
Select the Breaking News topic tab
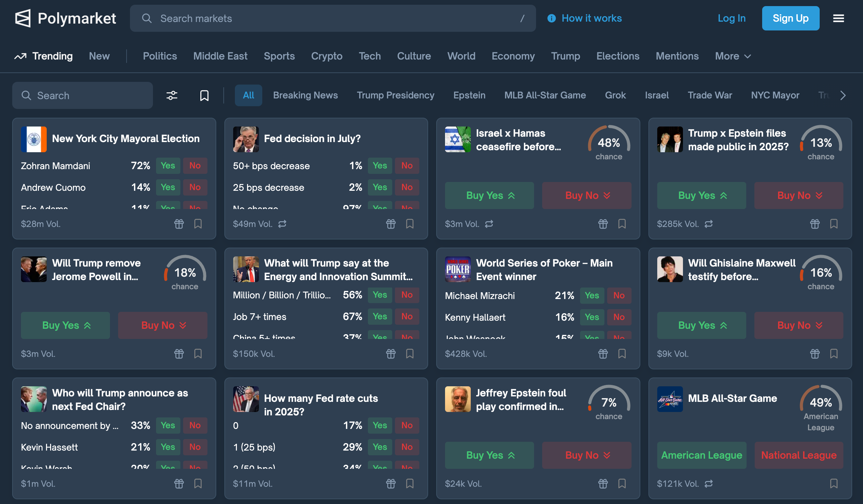[305, 95]
